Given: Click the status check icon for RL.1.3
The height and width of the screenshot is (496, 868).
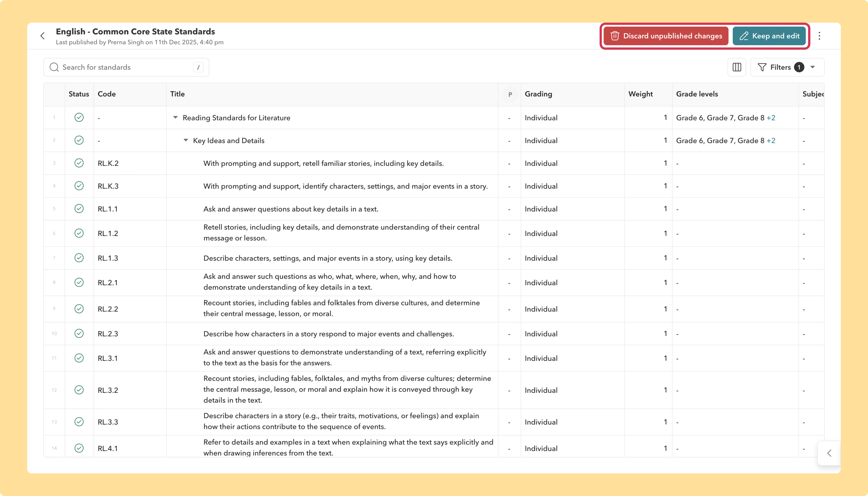Looking at the screenshot, I should pyautogui.click(x=79, y=258).
